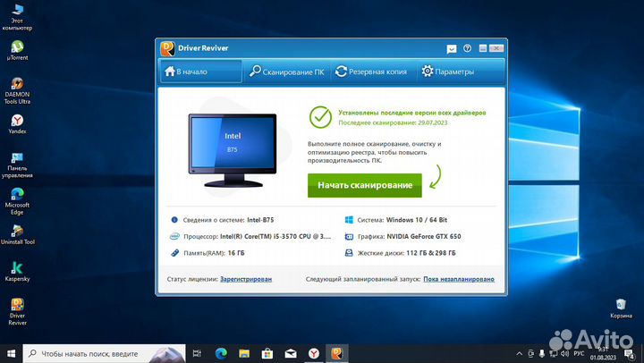This screenshot has height=363, width=644.
Task: Open Microsoft Store from the taskbar
Action: tap(267, 353)
